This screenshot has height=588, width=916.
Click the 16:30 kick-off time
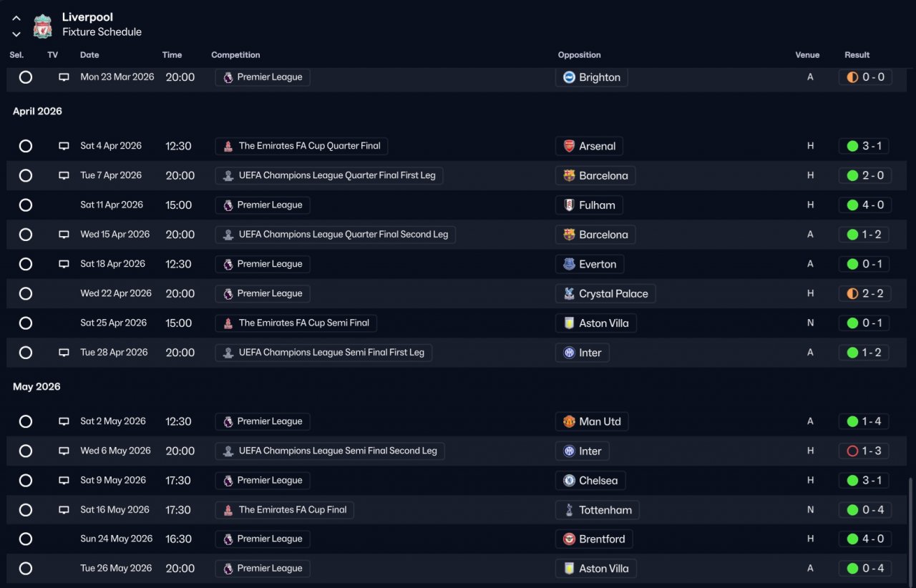pyautogui.click(x=180, y=539)
